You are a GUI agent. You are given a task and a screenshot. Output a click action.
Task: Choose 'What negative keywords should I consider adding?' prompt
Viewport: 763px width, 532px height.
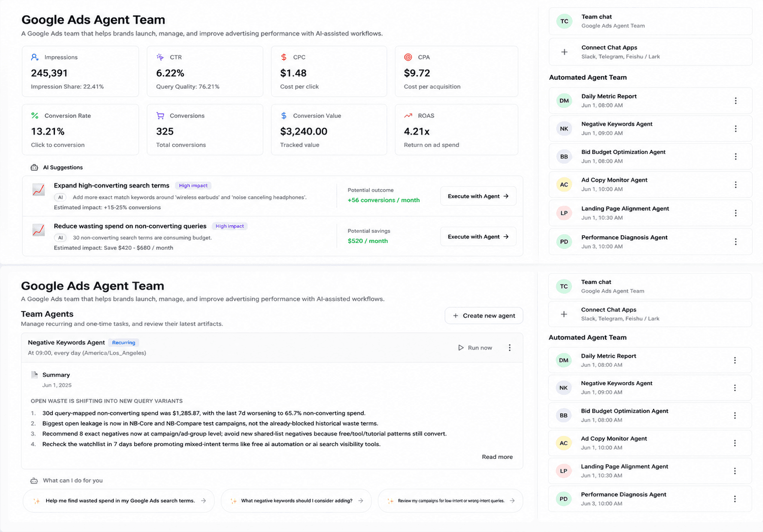[x=296, y=501]
